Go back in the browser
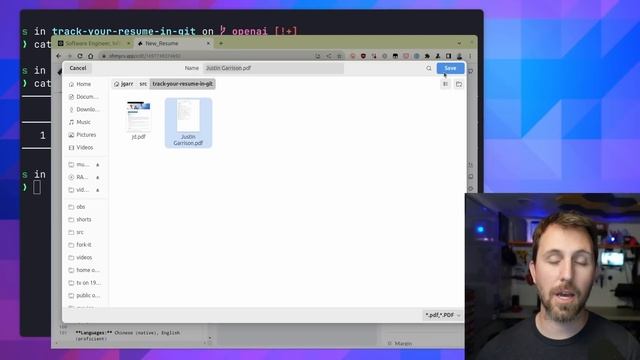The height and width of the screenshot is (360, 640). tap(59, 56)
